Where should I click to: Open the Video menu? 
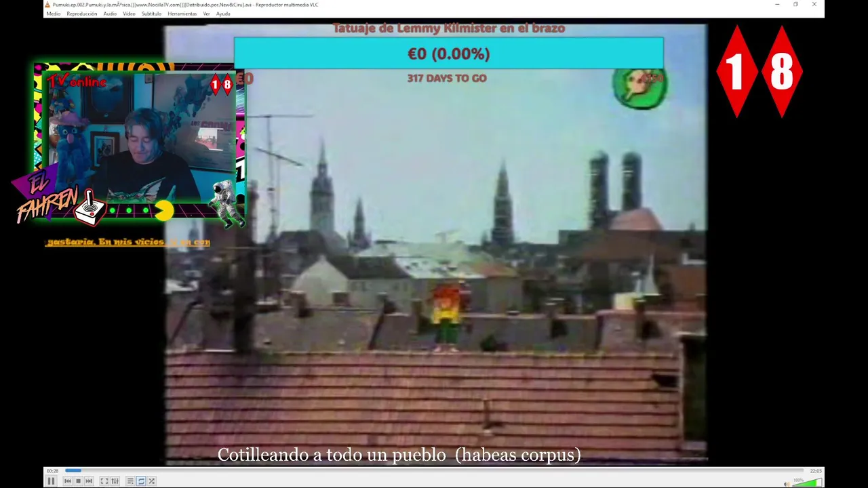[x=129, y=14]
